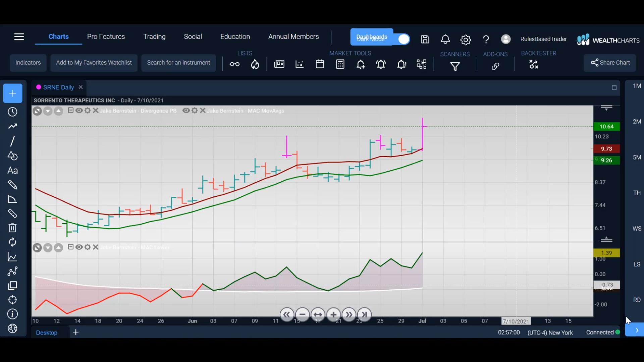This screenshot has width=644, height=362.
Task: Select the trash delete drawings tool
Action: click(12, 228)
